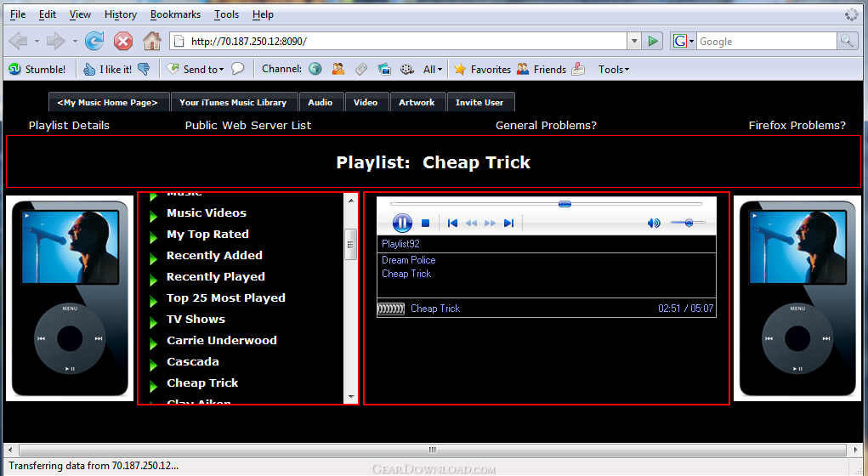Click the browser Forward arrow

(x=55, y=41)
